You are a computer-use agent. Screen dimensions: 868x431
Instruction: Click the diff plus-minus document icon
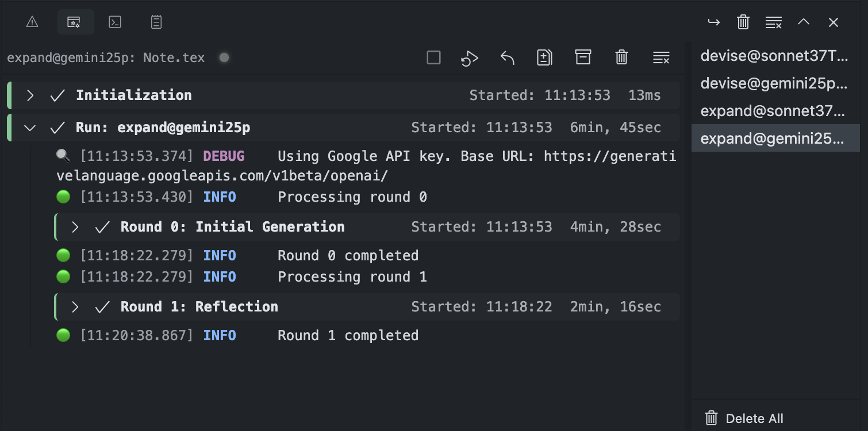point(544,57)
